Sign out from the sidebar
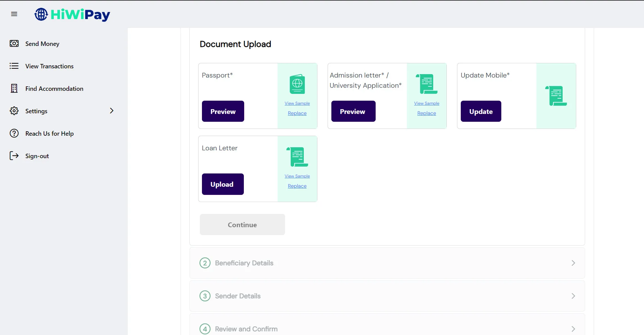Screen dimensions: 644x335 coord(37,156)
